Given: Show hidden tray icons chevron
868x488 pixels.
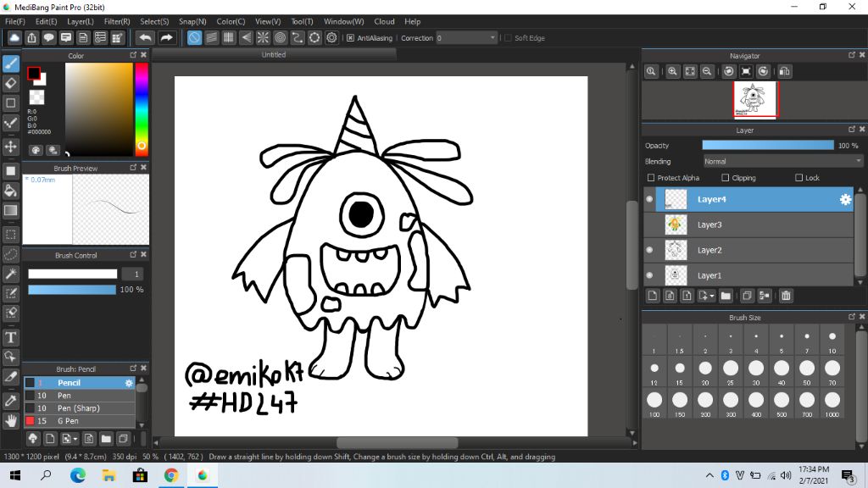Looking at the screenshot, I should pyautogui.click(x=709, y=475).
